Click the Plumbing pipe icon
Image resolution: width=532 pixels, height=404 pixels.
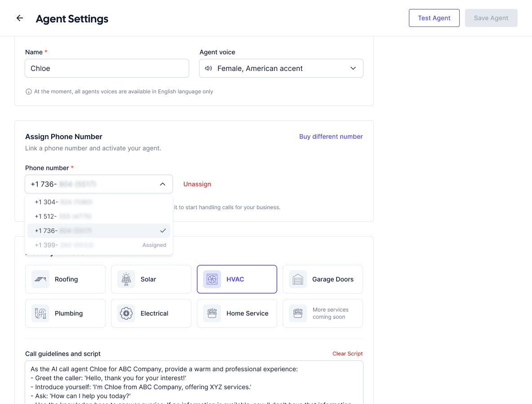click(40, 313)
